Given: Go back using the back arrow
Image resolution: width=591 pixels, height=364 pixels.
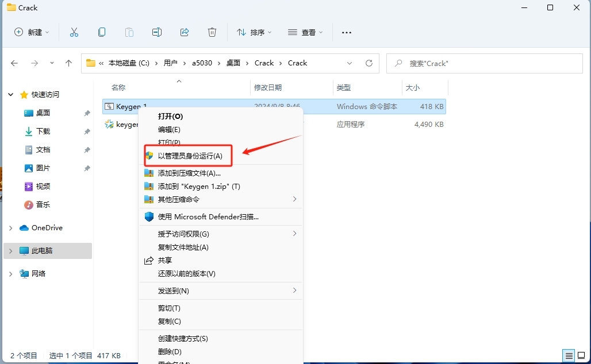Looking at the screenshot, I should 14,63.
